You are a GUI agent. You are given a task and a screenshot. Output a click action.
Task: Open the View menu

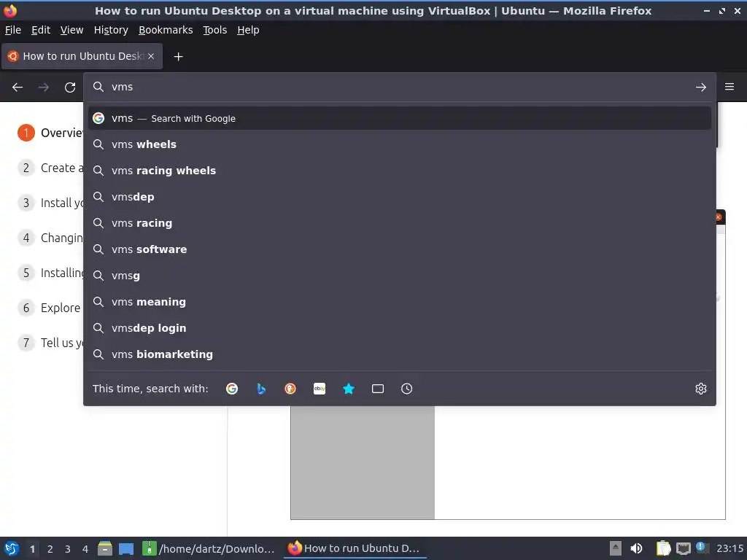(x=72, y=30)
